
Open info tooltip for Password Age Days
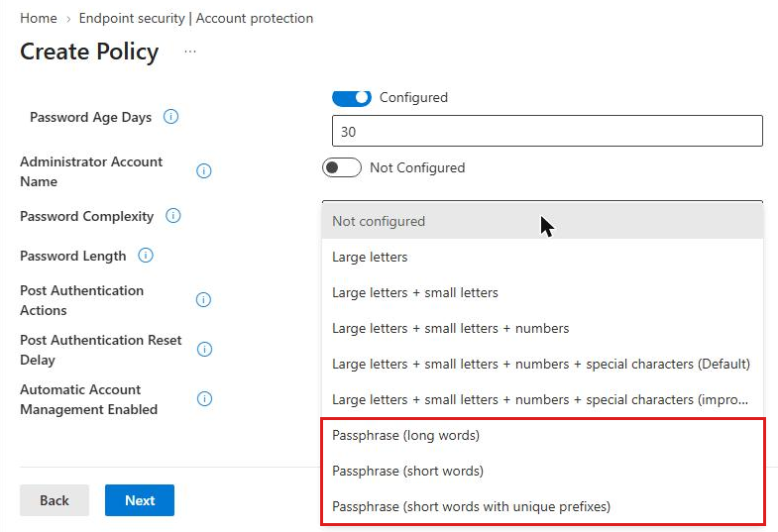click(x=170, y=117)
